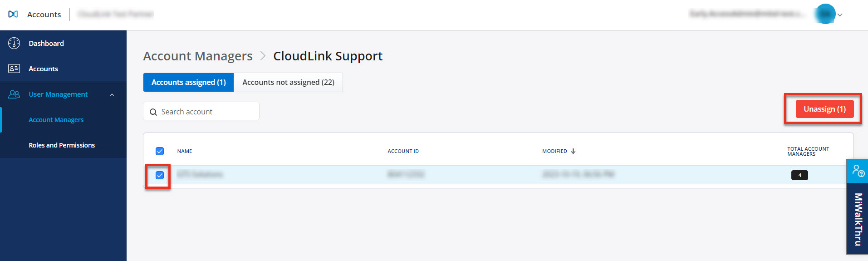Screen dimensions: 868x261
Task: Click breadcrumb chevron after Account Managers
Action: click(x=263, y=56)
